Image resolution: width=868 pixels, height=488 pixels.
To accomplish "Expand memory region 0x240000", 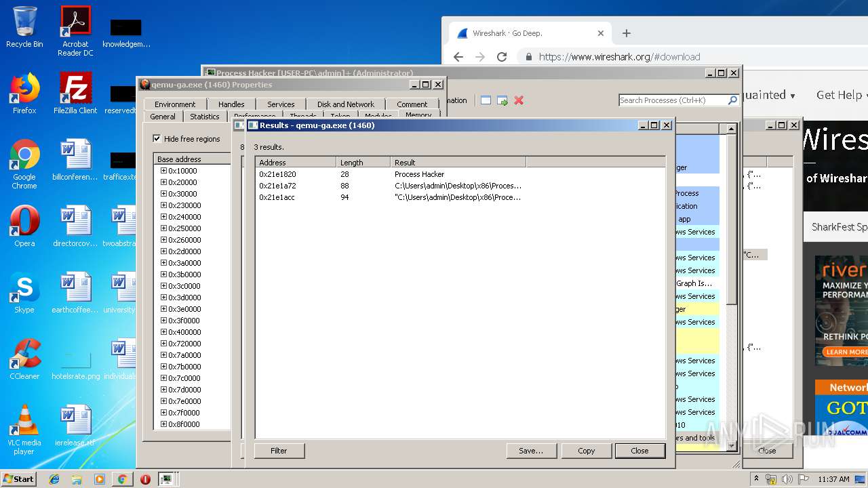I will [163, 217].
